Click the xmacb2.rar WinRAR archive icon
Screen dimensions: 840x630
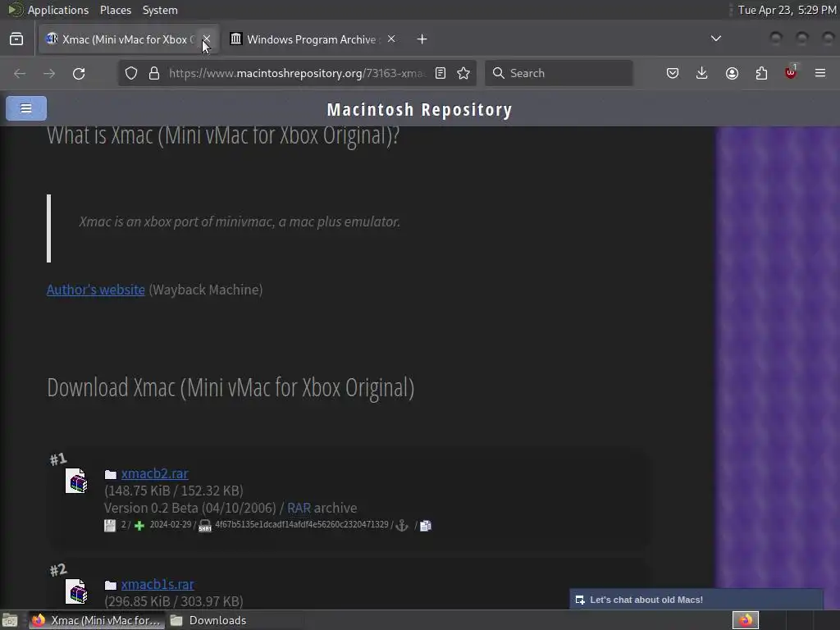[76, 481]
